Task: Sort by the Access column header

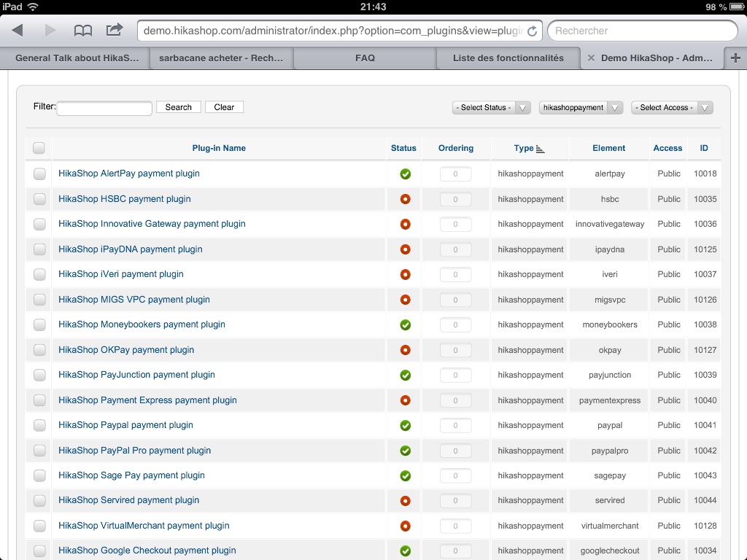Action: tap(667, 148)
